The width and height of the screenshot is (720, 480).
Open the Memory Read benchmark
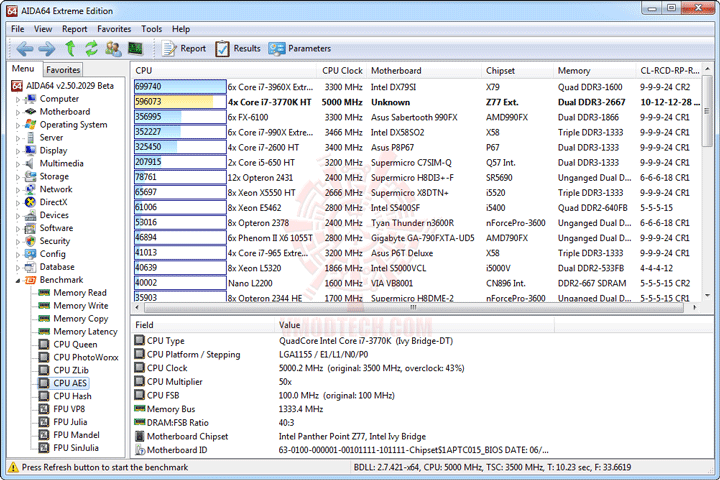click(x=79, y=293)
